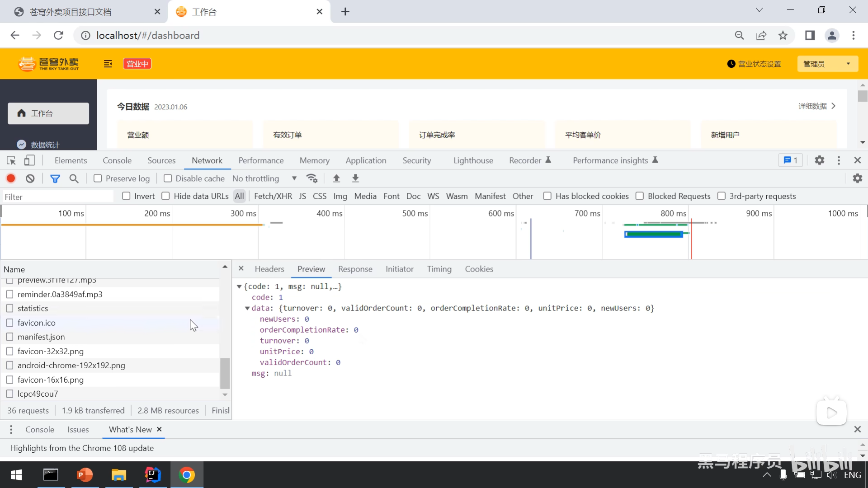Enable the Disable cache checkbox

pyautogui.click(x=168, y=178)
